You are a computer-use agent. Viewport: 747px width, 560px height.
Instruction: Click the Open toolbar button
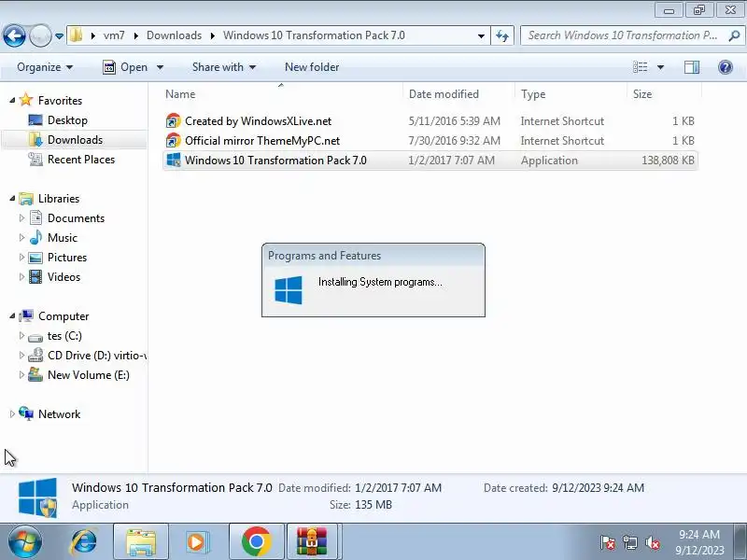(126, 67)
